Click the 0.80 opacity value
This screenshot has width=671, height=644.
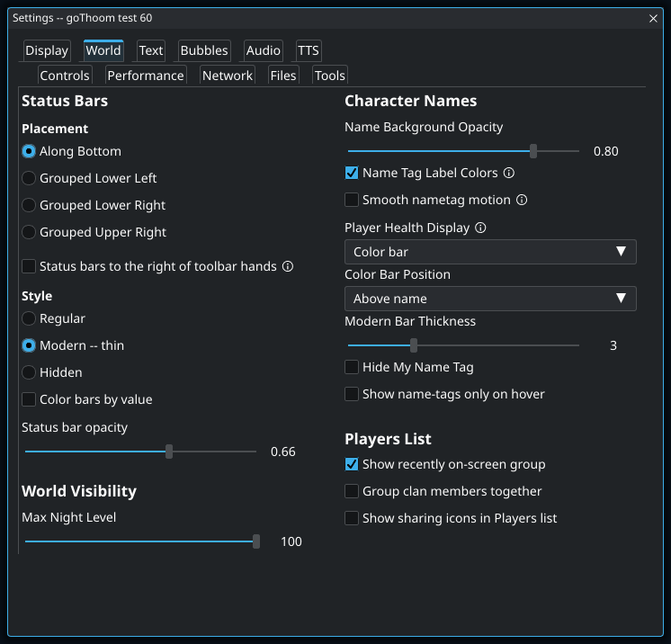point(605,151)
